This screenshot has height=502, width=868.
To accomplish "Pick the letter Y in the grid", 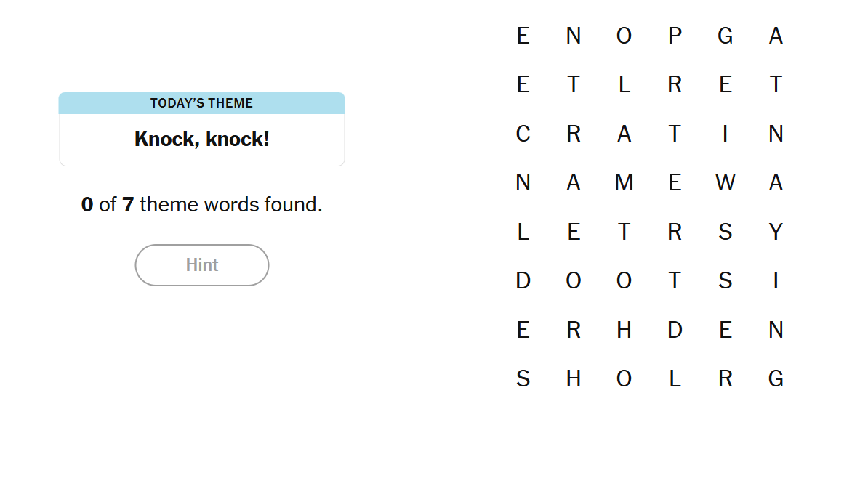I will pyautogui.click(x=776, y=232).
